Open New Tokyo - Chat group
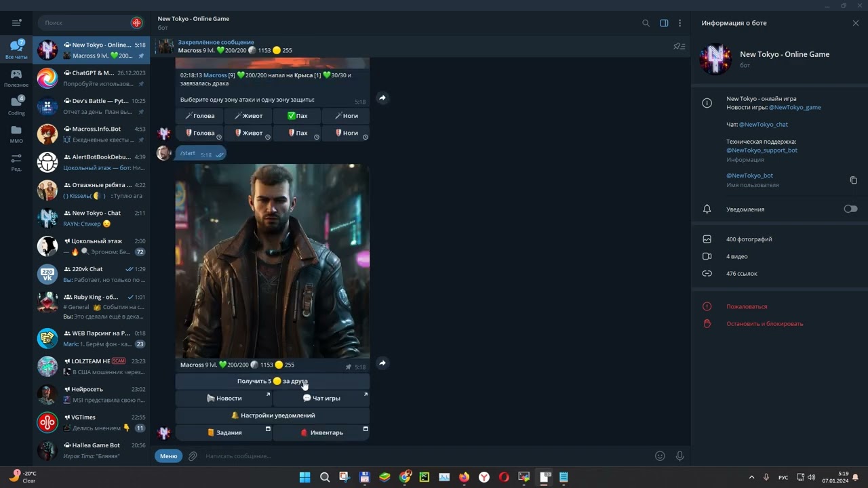868x488 pixels. [92, 218]
